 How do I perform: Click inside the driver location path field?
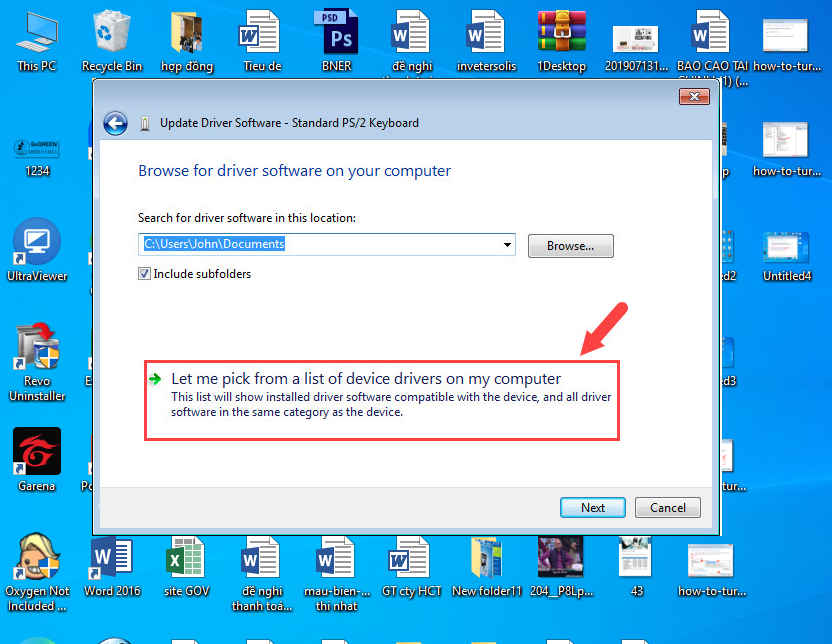[320, 245]
